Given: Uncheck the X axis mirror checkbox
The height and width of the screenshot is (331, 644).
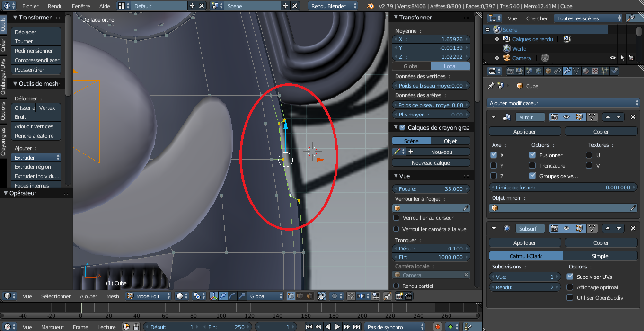Looking at the screenshot, I should click(494, 155).
